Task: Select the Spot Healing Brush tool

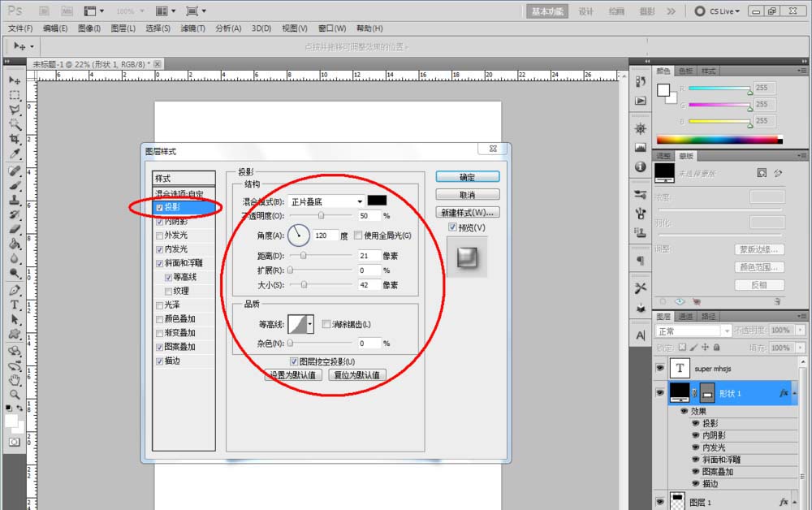Action: (15, 171)
